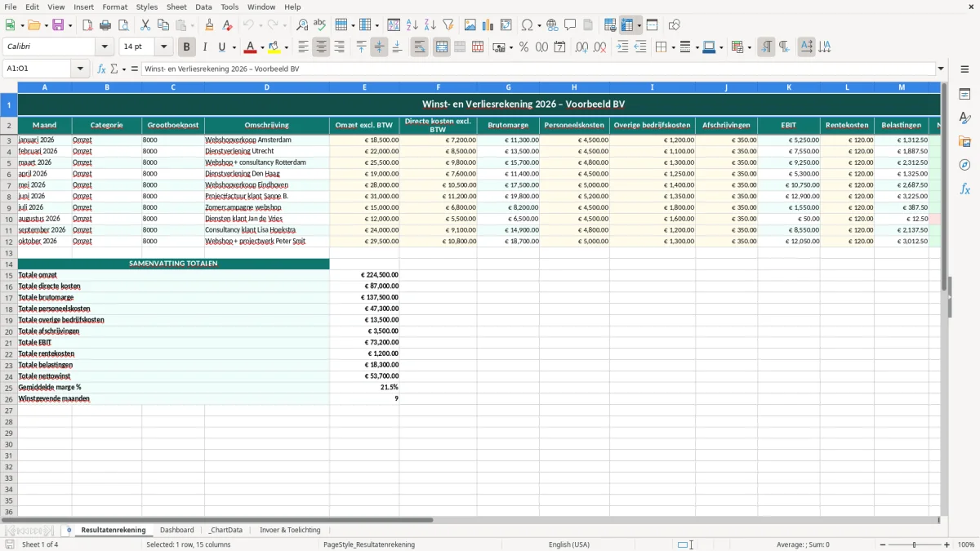
Task: Open the File menu
Action: point(11,7)
